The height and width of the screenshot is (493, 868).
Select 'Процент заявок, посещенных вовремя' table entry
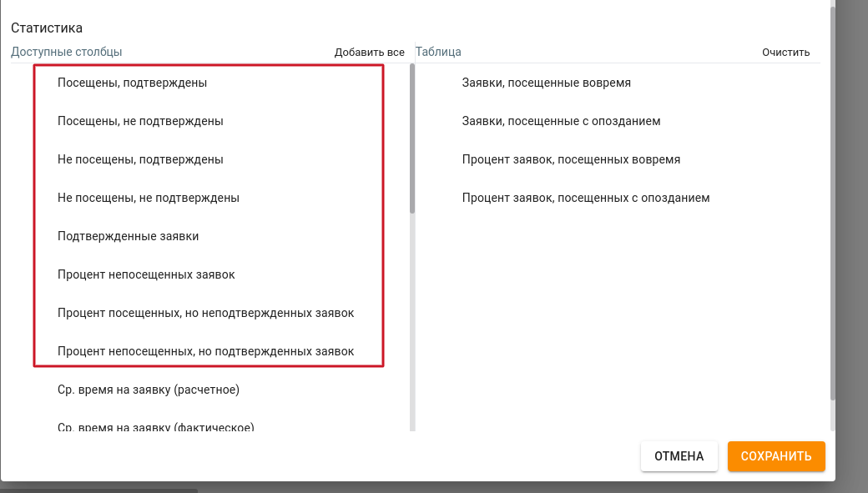(x=571, y=159)
